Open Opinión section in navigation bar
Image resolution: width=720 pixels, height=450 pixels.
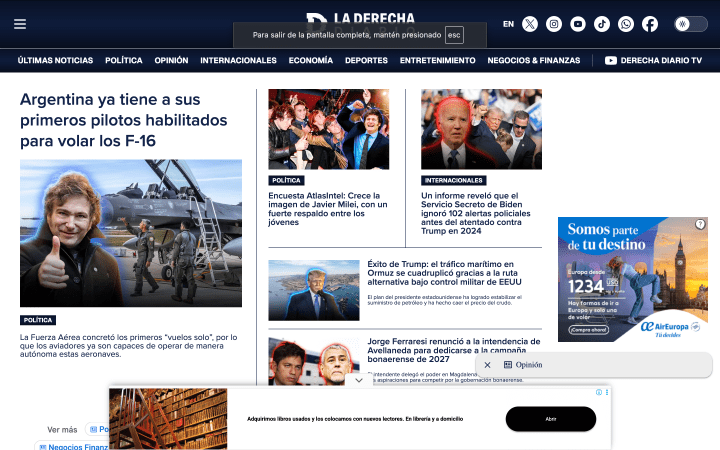(x=171, y=60)
